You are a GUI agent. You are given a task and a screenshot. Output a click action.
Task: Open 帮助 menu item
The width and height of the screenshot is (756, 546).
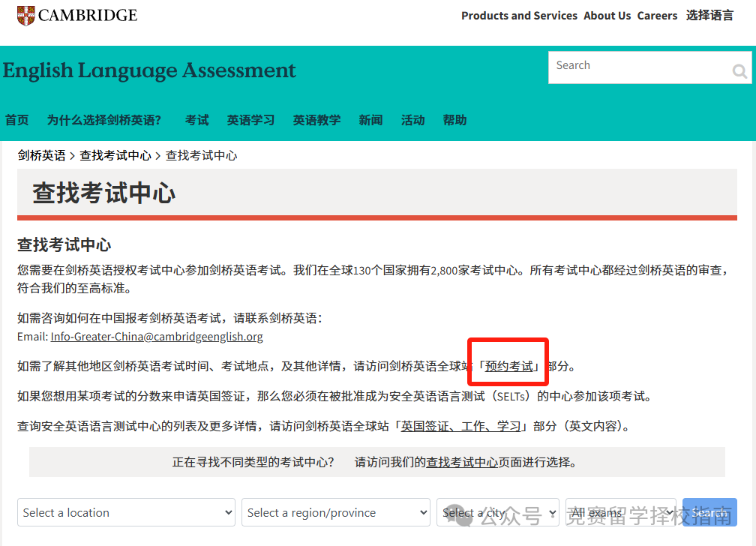tap(454, 120)
